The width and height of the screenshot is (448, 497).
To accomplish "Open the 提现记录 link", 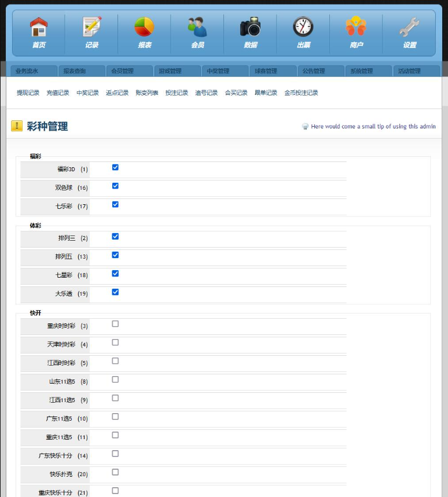I will 28,93.
